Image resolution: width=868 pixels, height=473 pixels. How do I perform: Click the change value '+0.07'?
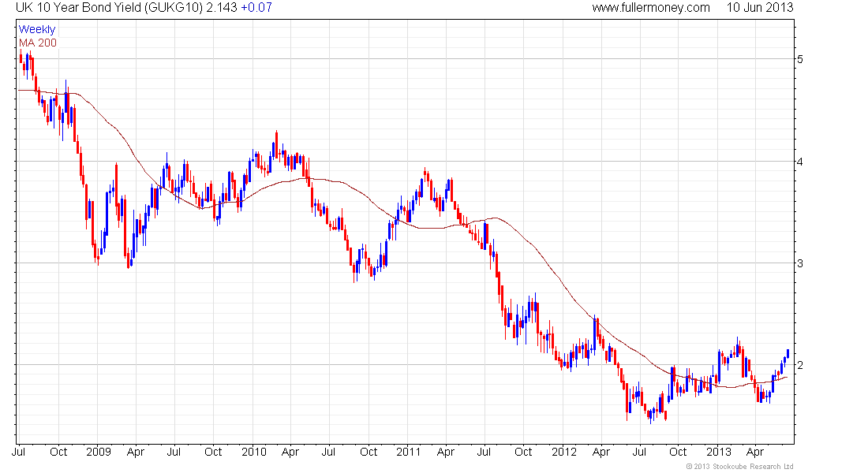tap(256, 8)
